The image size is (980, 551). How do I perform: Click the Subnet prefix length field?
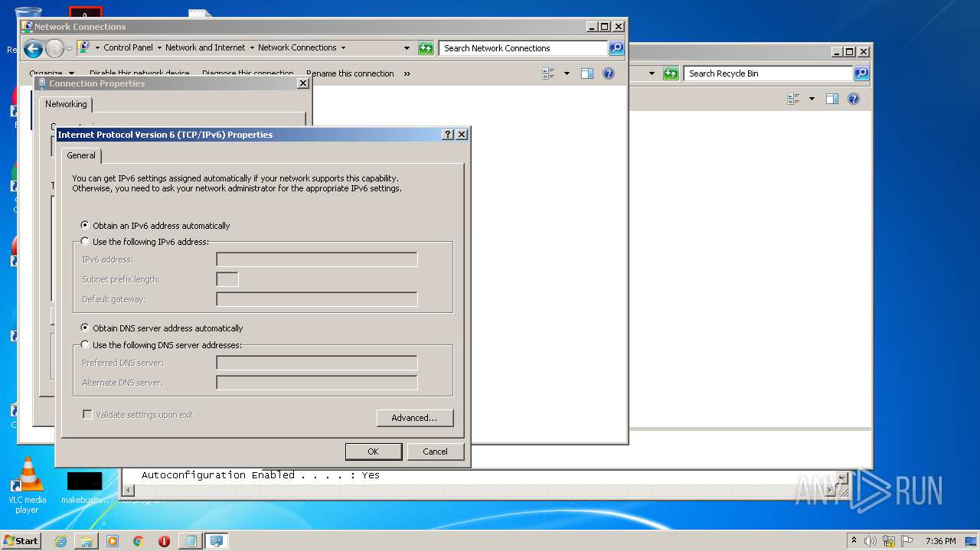[x=227, y=279]
